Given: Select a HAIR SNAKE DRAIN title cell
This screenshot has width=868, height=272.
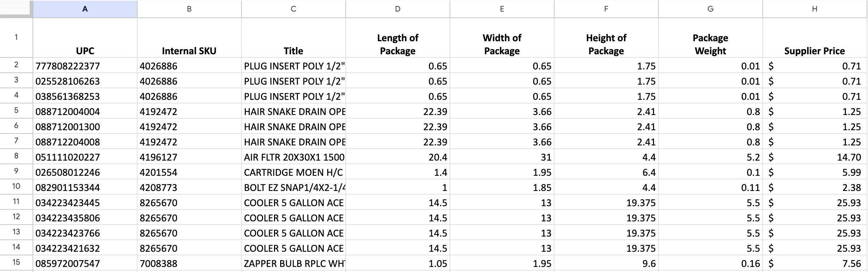Looking at the screenshot, I should pos(294,111).
